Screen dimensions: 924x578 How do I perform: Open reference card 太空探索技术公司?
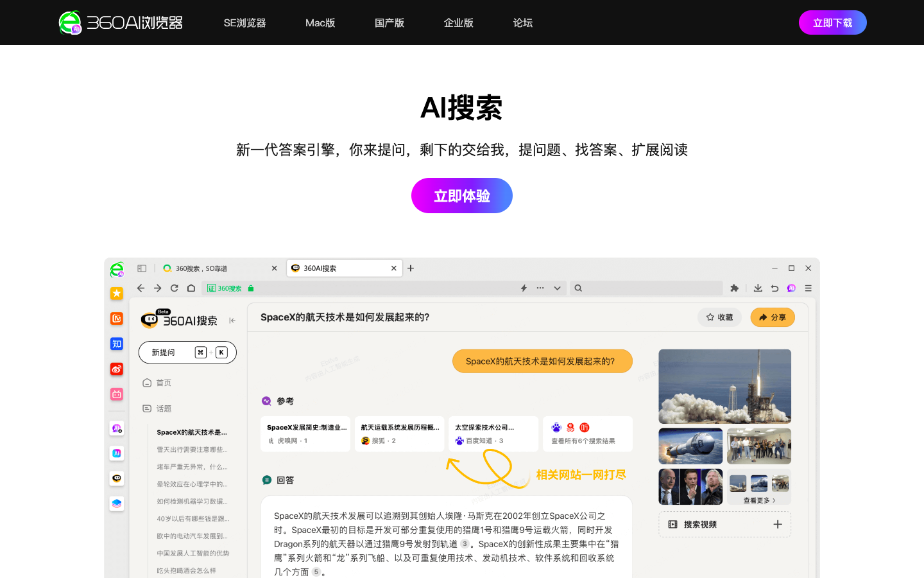(493, 434)
